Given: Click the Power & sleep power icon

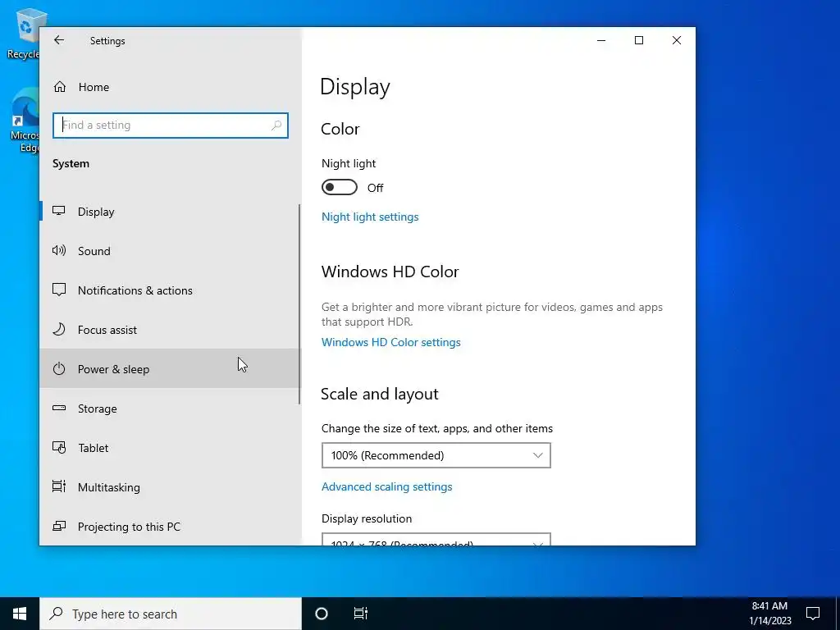Looking at the screenshot, I should coord(59,368).
